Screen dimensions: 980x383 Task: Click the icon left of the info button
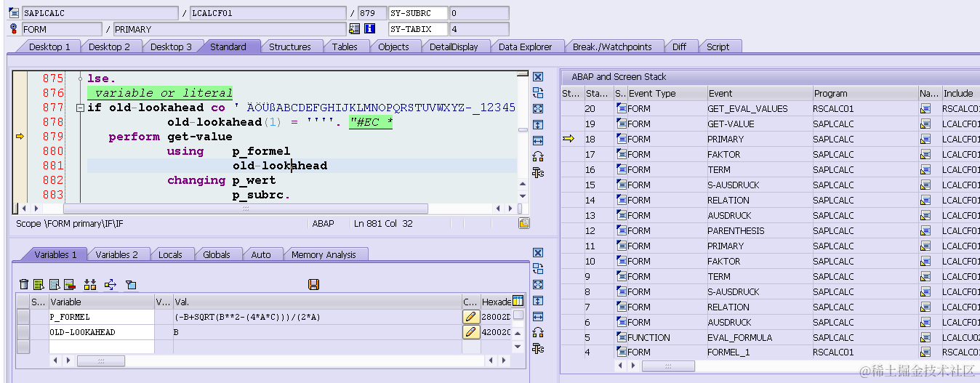[x=355, y=29]
